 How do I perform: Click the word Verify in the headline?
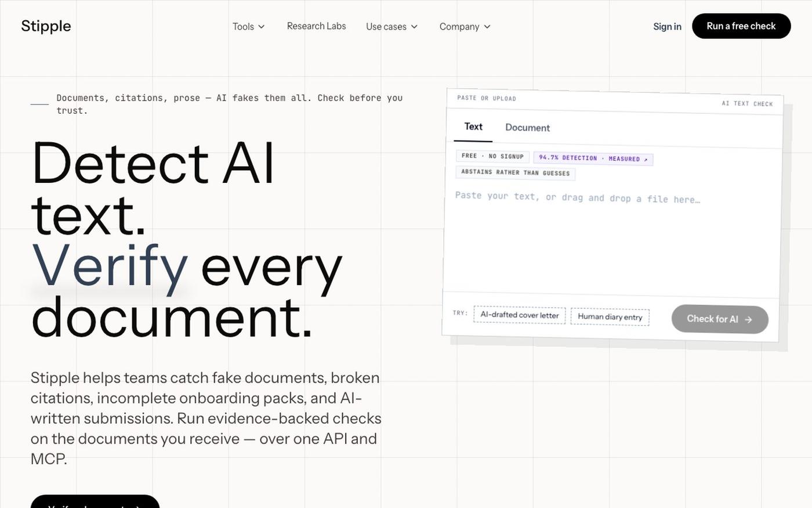(110, 267)
